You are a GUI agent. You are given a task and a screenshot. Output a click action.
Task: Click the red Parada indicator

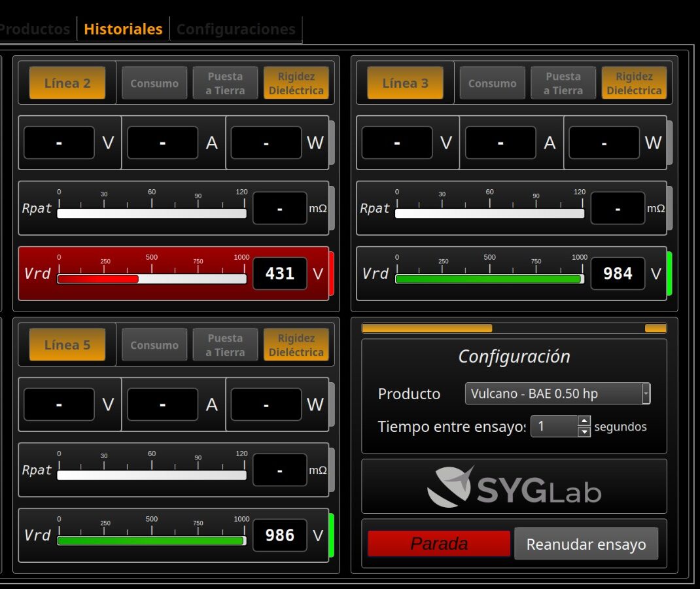(438, 544)
